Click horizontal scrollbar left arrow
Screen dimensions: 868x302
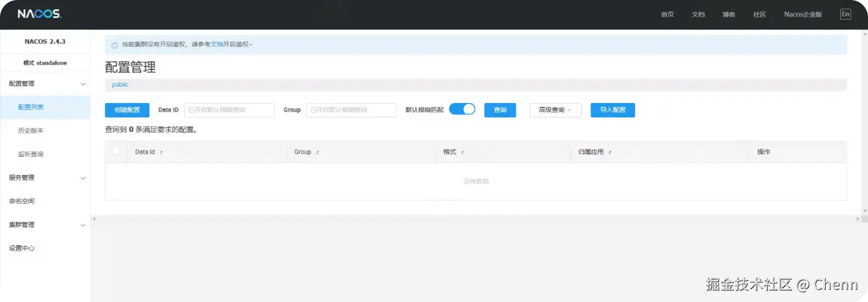point(94,219)
